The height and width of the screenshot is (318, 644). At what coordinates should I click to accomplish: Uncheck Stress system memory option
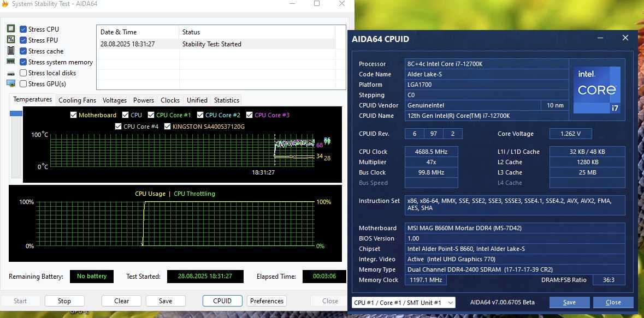(x=23, y=62)
